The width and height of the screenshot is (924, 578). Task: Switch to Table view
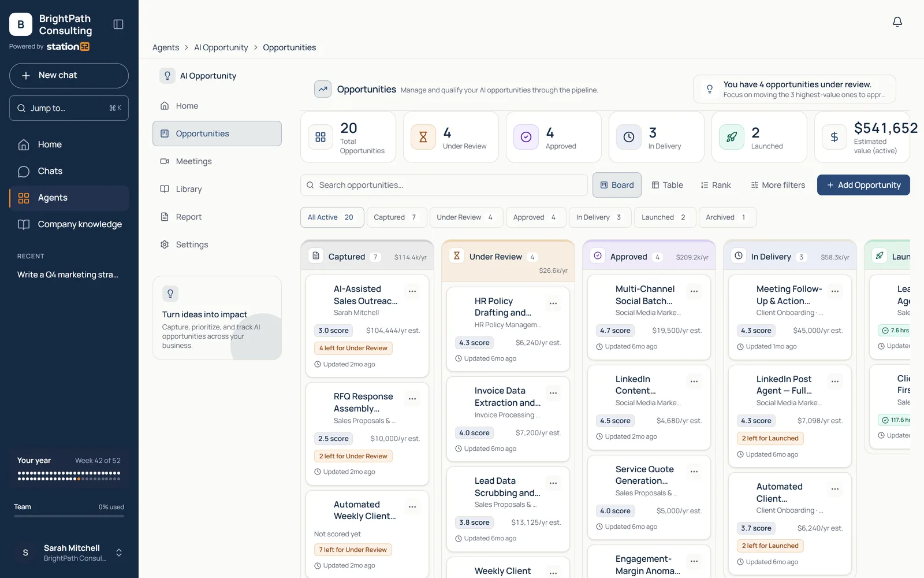point(668,185)
